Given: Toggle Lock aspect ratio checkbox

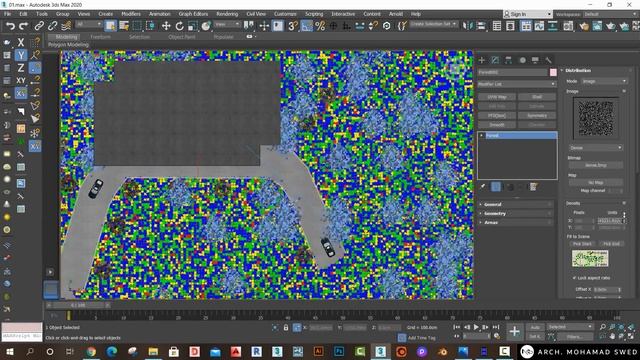Looking at the screenshot, I should 575,278.
